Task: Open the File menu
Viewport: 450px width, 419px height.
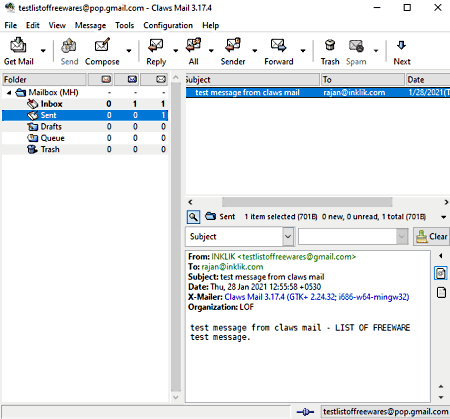Action: coord(11,25)
